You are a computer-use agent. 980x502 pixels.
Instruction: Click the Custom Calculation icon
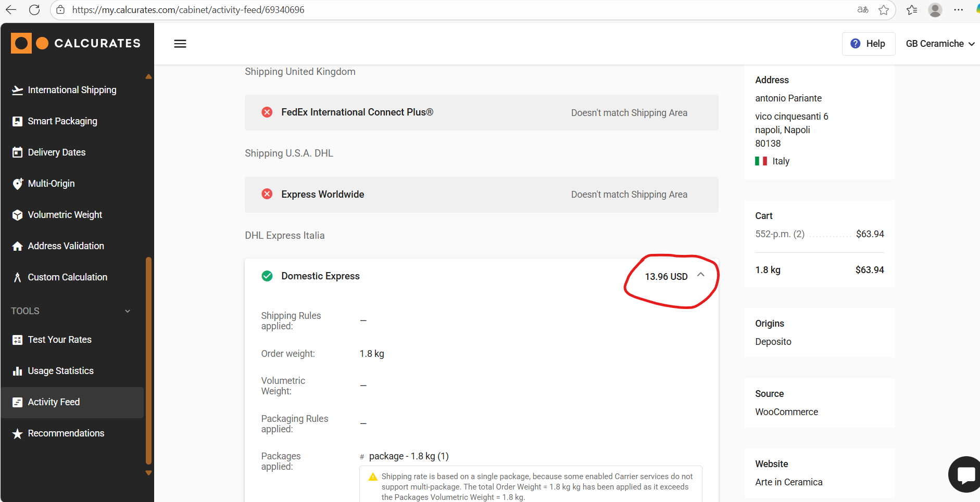18,277
